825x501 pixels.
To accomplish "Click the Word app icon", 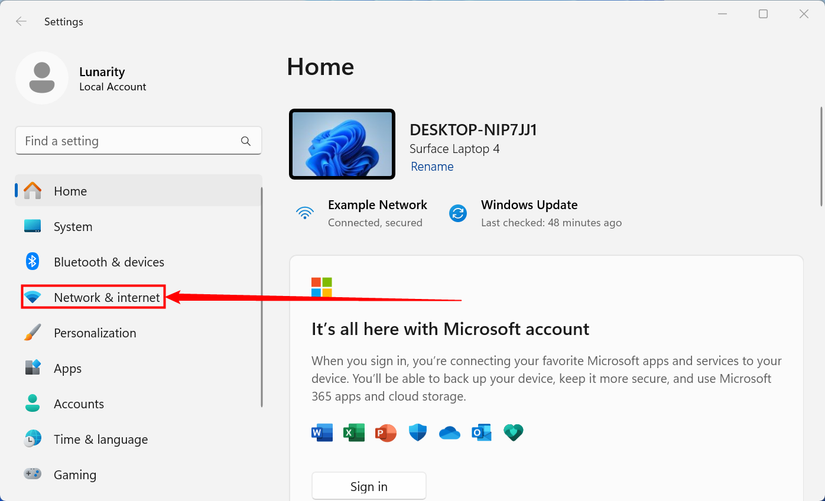I will coord(322,433).
